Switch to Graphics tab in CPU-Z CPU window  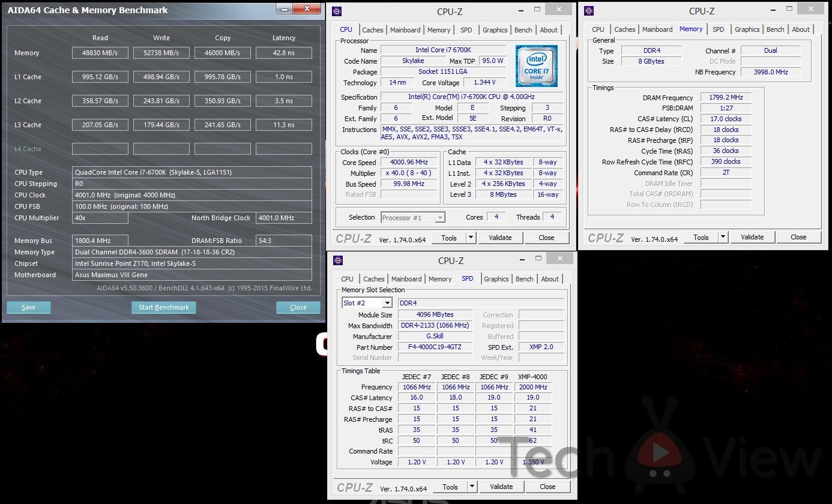coord(495,30)
